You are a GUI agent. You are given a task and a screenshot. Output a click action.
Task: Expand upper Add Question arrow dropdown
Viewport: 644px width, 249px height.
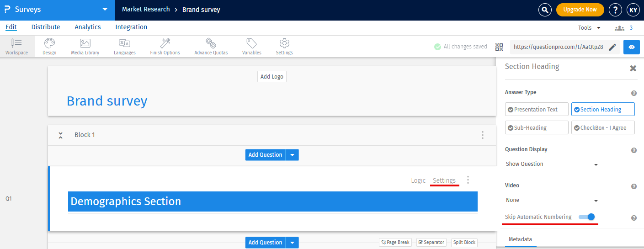[x=293, y=155]
